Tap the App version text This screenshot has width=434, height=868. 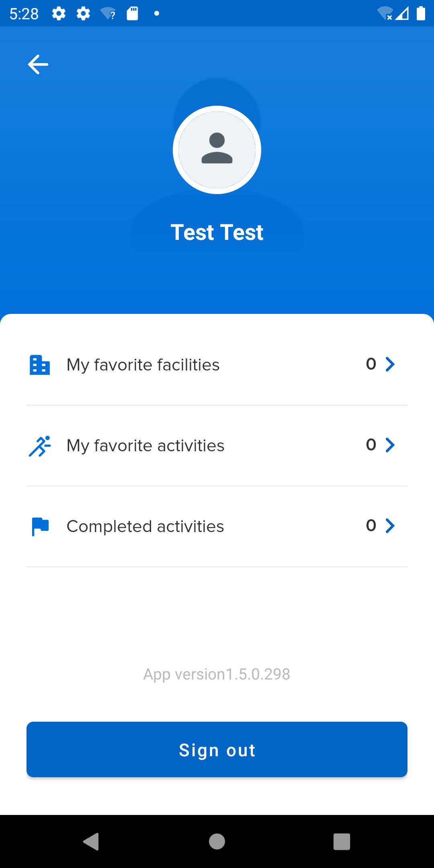[x=217, y=674]
